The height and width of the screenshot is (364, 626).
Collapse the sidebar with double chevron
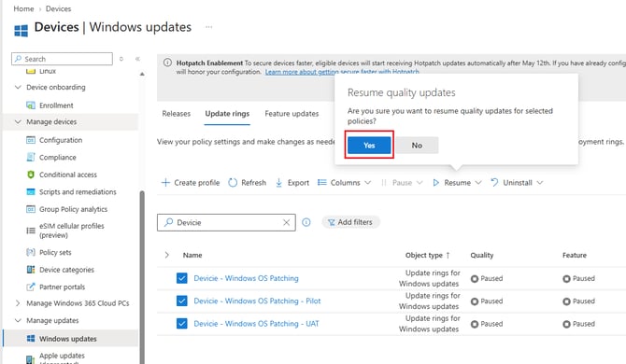(x=137, y=59)
